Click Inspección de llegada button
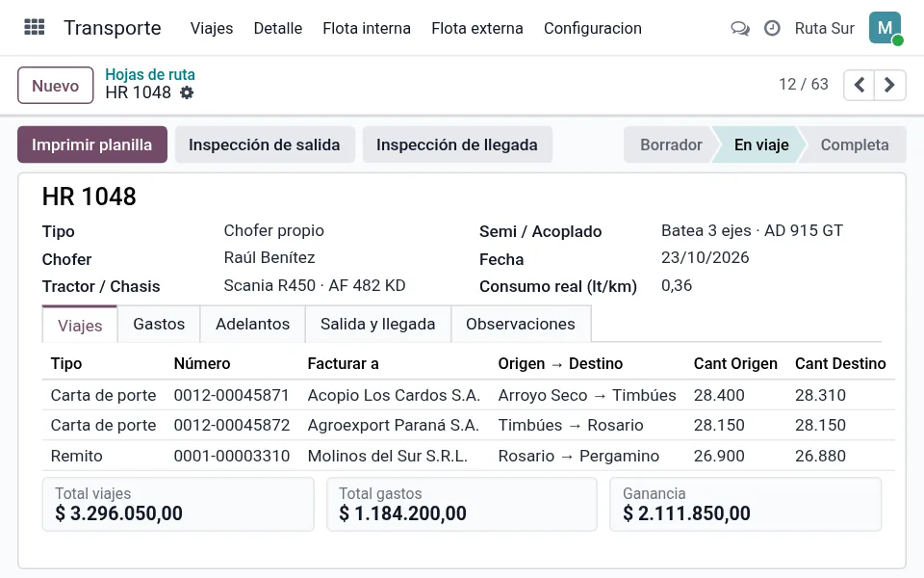The height and width of the screenshot is (578, 924). (457, 144)
